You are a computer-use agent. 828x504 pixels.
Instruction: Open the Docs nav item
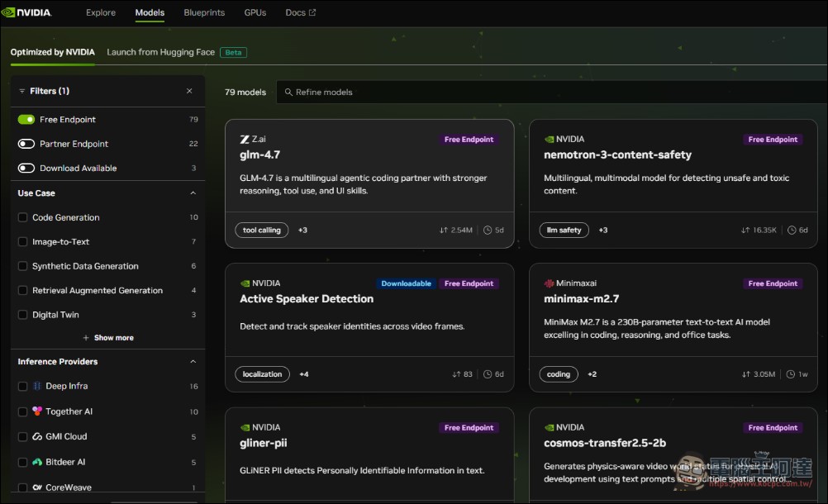301,12
